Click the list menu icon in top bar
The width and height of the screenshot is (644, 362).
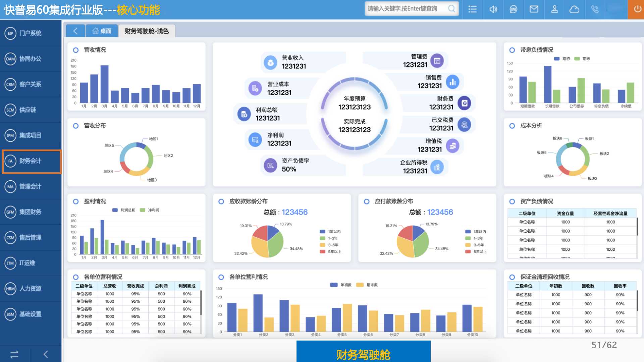pyautogui.click(x=472, y=9)
